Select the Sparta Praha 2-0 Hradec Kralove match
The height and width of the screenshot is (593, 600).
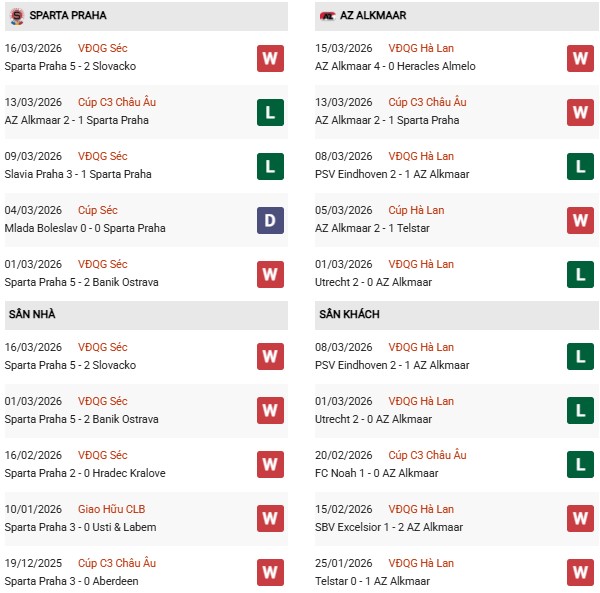pos(85,473)
